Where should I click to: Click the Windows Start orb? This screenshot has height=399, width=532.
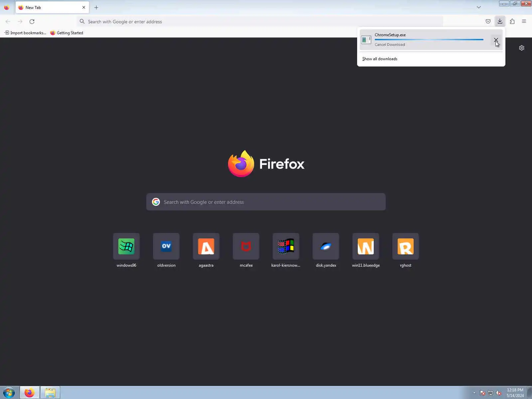pos(9,393)
